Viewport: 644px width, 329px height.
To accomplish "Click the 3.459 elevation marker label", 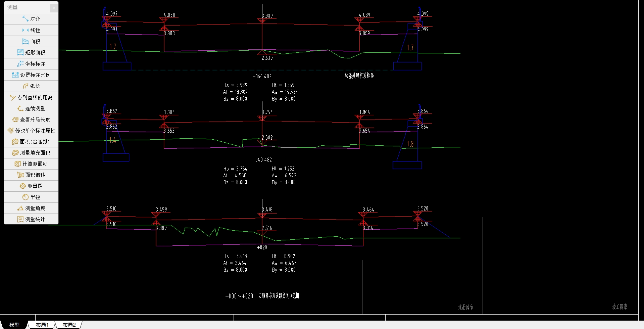I will pos(161,209).
